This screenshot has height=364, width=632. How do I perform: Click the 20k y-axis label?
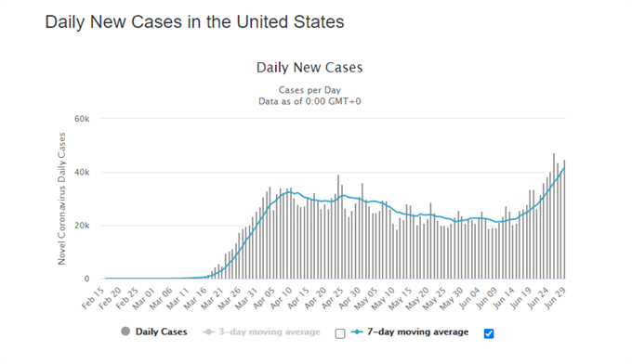pyautogui.click(x=82, y=226)
